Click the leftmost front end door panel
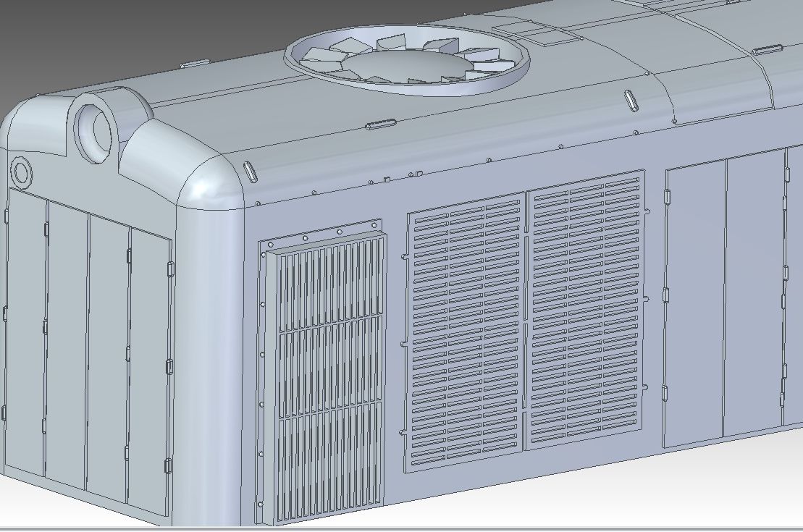Image resolution: width=803 pixels, height=532 pixels. click(25, 333)
